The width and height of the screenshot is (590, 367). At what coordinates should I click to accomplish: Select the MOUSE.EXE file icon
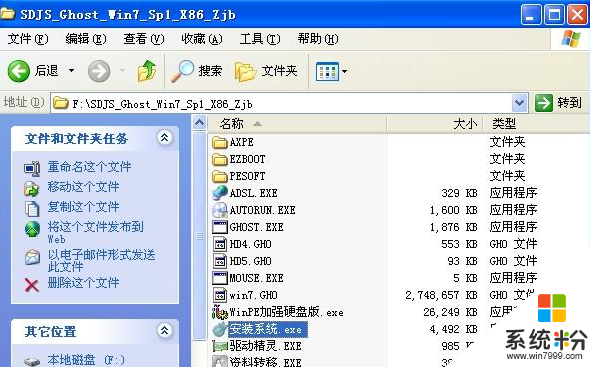(219, 278)
